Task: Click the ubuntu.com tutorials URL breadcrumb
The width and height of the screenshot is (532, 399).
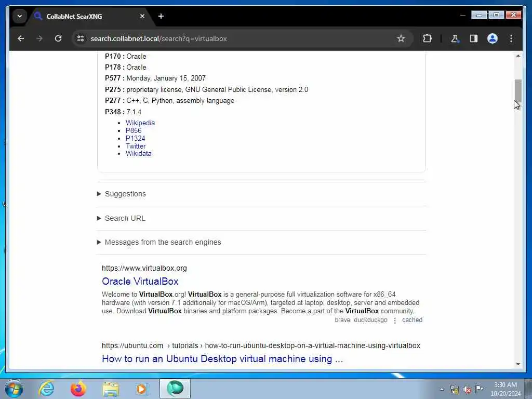Action: [x=261, y=345]
